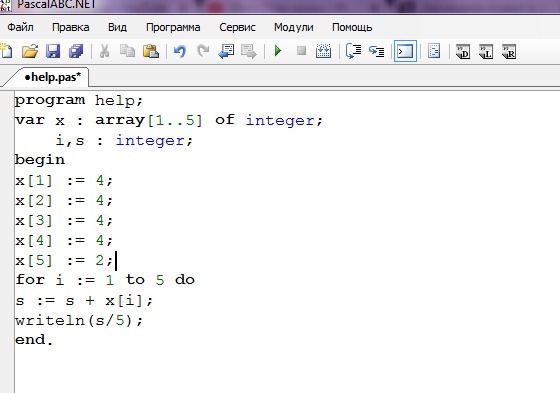560x393 pixels.
Task: Click the L toolbar icon
Action: (486, 51)
